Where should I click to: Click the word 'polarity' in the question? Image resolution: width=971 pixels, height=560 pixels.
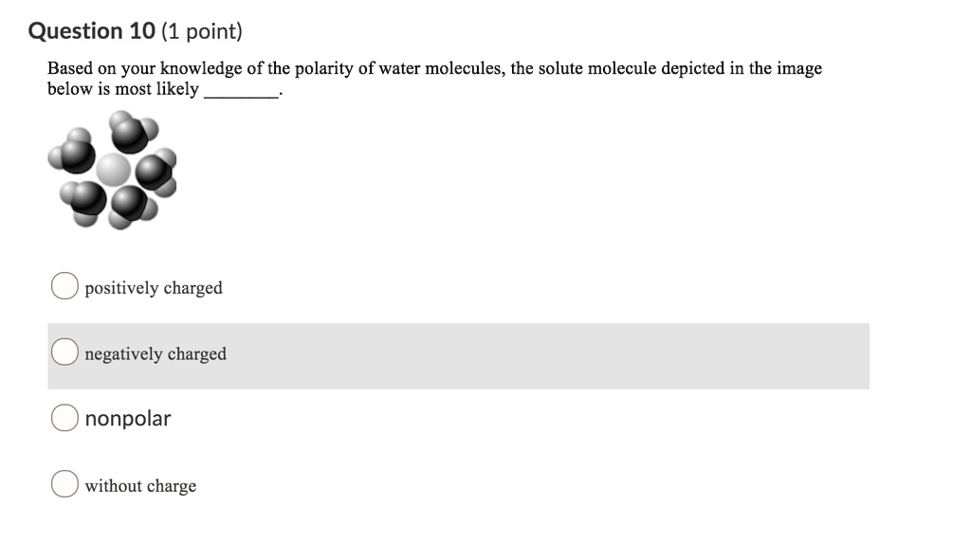[325, 67]
